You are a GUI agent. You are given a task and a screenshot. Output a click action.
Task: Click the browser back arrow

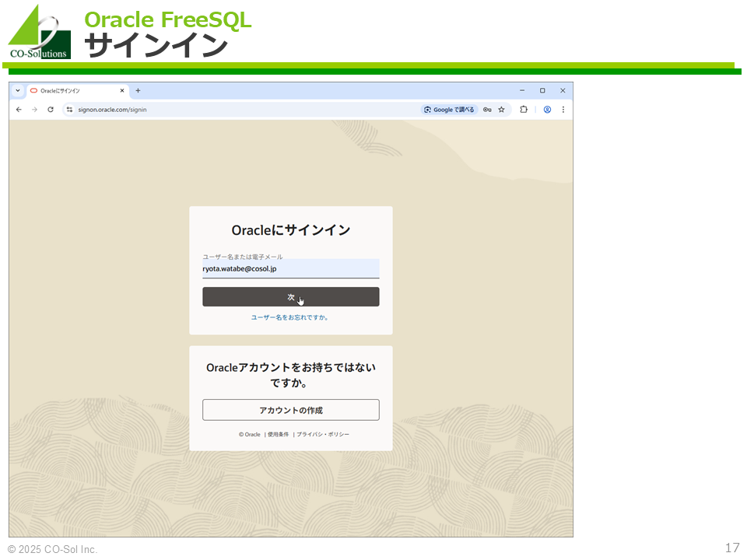tap(19, 110)
